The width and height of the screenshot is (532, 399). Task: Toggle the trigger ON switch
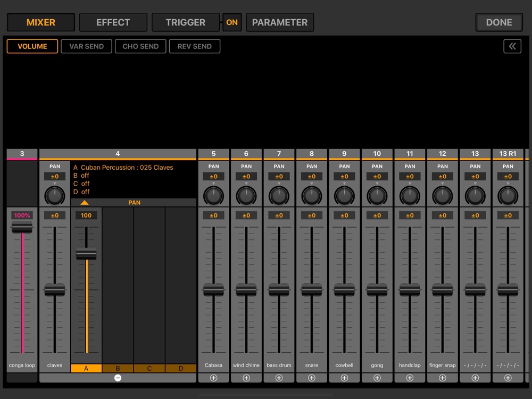232,22
